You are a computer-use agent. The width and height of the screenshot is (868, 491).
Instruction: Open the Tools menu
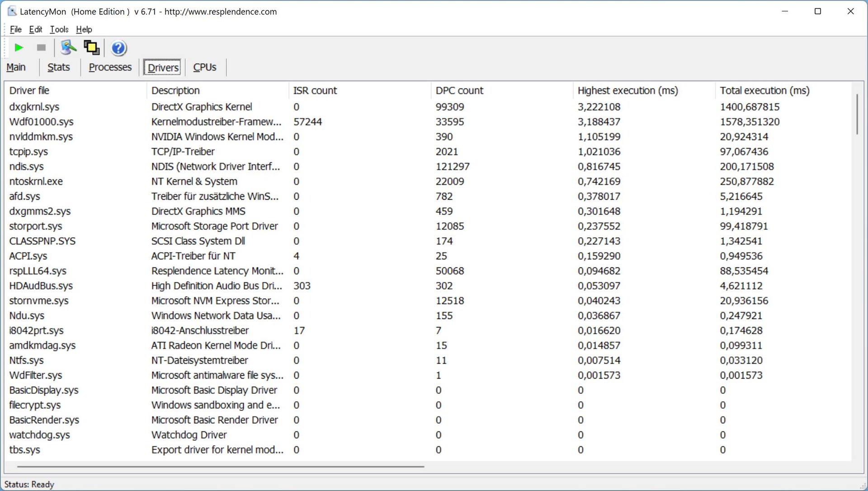tap(59, 29)
